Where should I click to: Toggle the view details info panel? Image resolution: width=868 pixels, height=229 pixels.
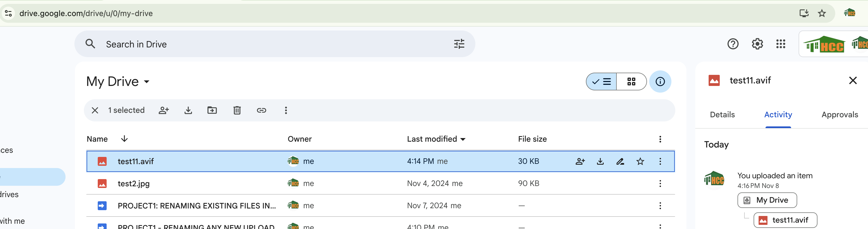click(x=660, y=82)
